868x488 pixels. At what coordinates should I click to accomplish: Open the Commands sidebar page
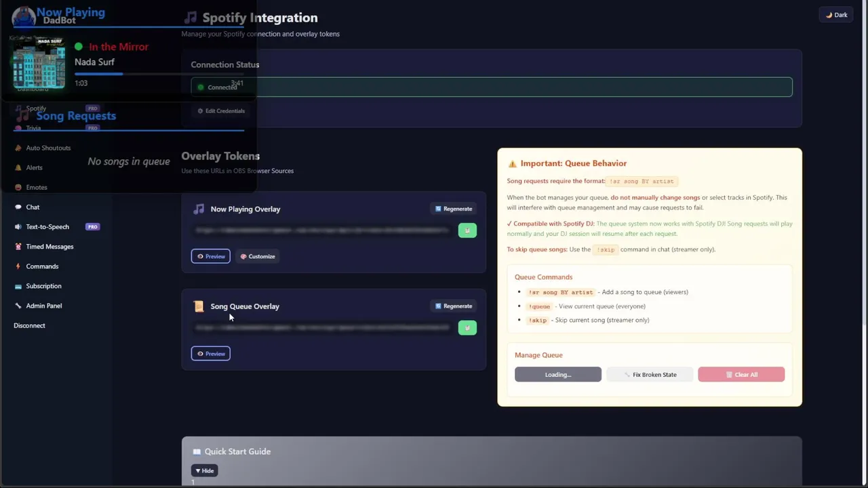42,266
